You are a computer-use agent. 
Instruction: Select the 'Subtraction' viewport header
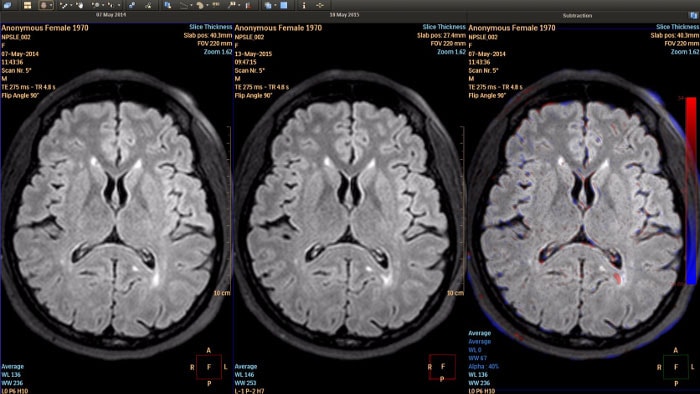[x=577, y=16]
